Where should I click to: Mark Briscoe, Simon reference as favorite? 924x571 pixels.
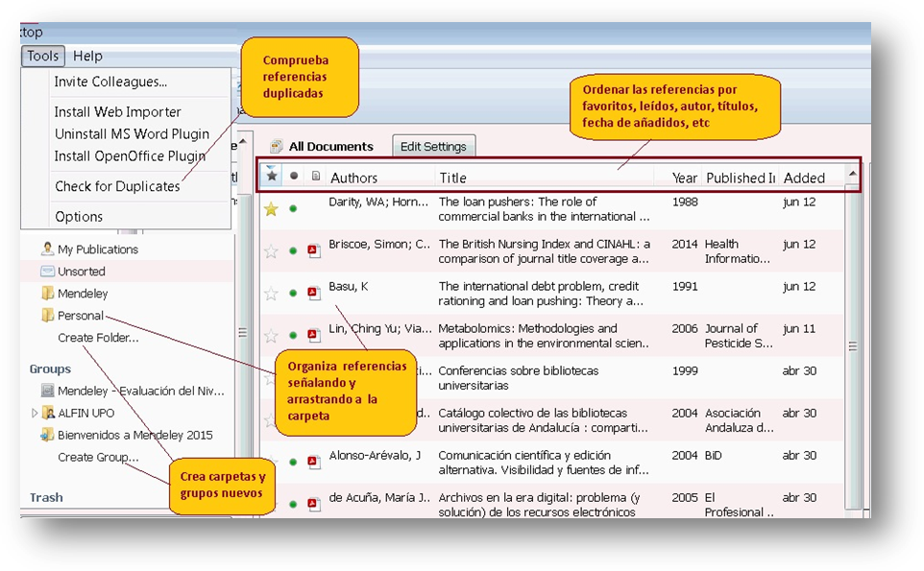click(x=271, y=251)
